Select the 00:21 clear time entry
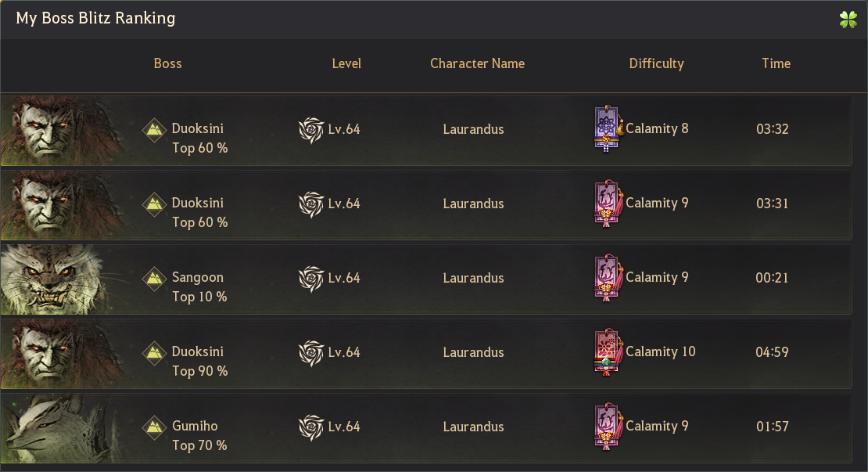Viewport: 868px width, 472px height. coord(773,278)
